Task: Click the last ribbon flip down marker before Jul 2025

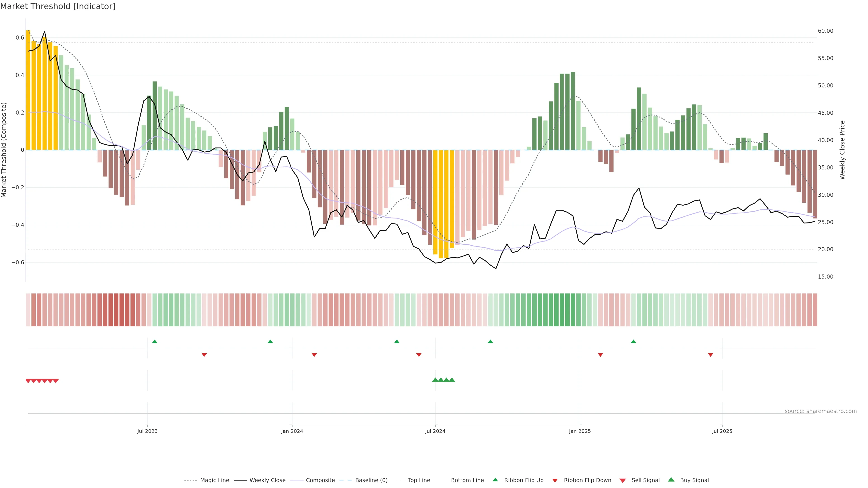Action: [710, 355]
